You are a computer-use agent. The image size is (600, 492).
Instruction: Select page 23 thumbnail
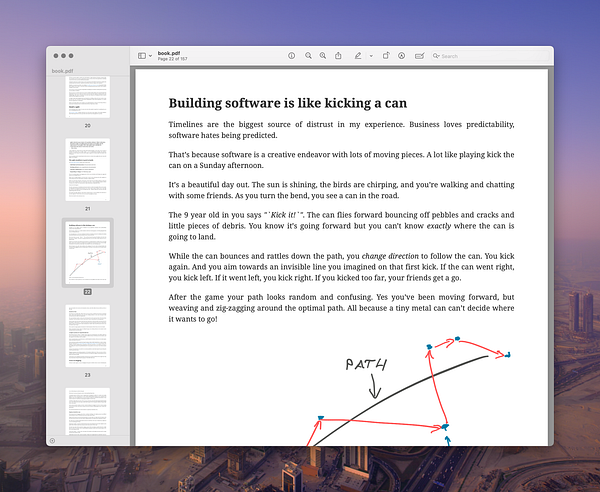click(x=88, y=336)
